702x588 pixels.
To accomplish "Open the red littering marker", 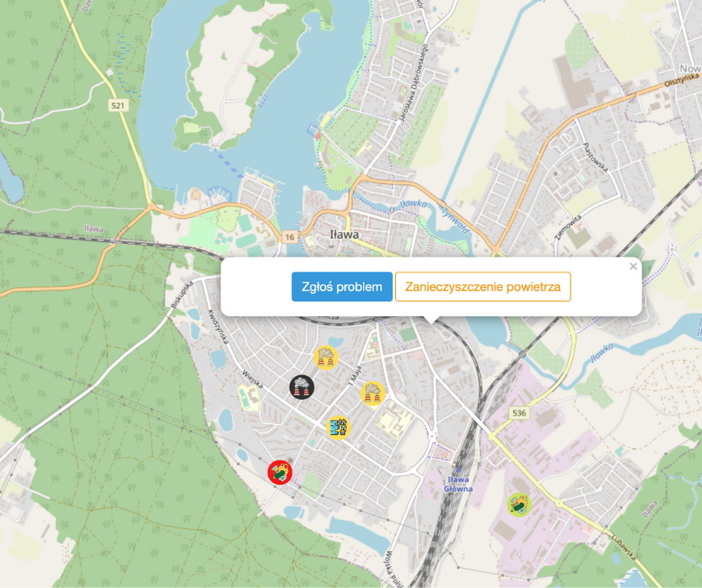I will 280,472.
